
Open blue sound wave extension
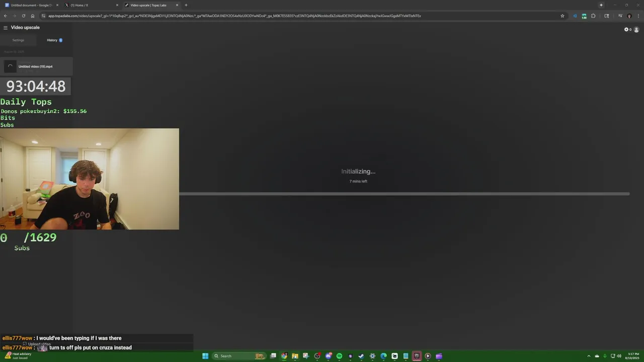click(x=575, y=16)
